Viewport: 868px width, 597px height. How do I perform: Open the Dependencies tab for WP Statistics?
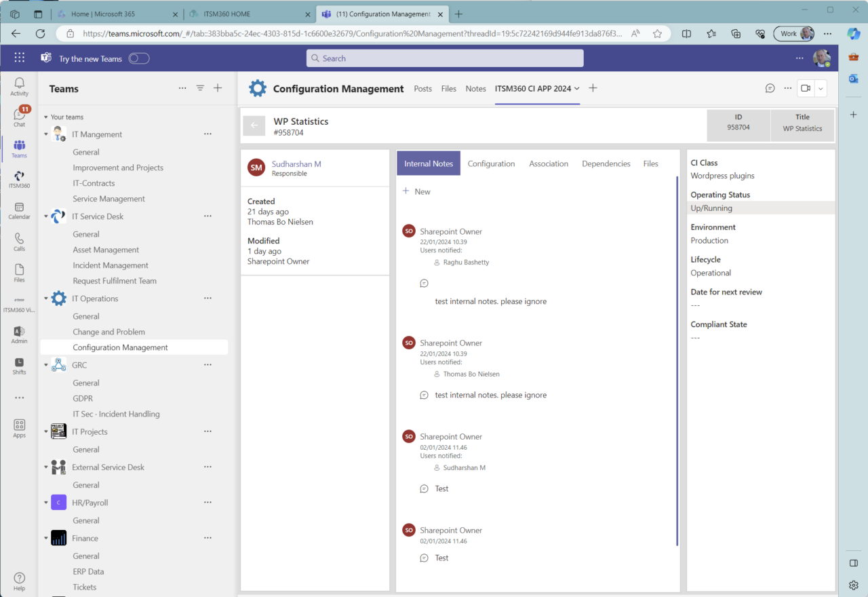click(x=606, y=163)
